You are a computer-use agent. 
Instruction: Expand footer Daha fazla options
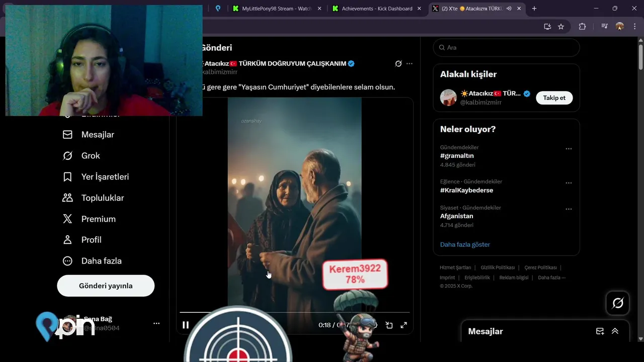pyautogui.click(x=551, y=278)
